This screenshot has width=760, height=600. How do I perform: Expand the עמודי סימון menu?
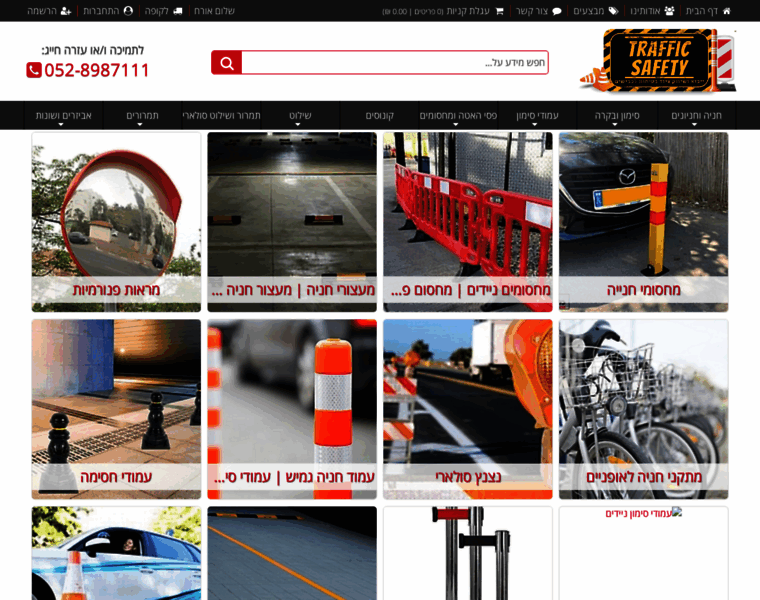(x=537, y=116)
